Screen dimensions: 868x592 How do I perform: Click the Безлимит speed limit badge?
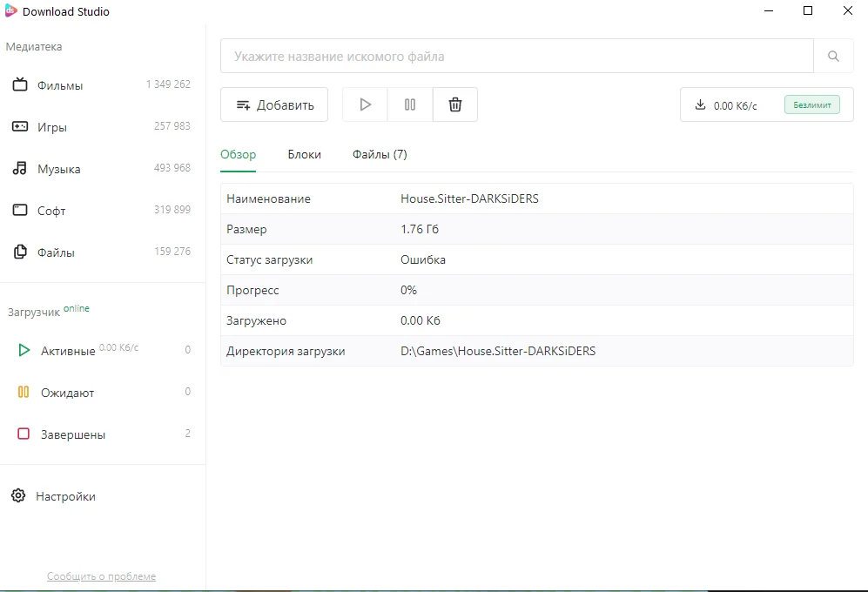pyautogui.click(x=811, y=104)
